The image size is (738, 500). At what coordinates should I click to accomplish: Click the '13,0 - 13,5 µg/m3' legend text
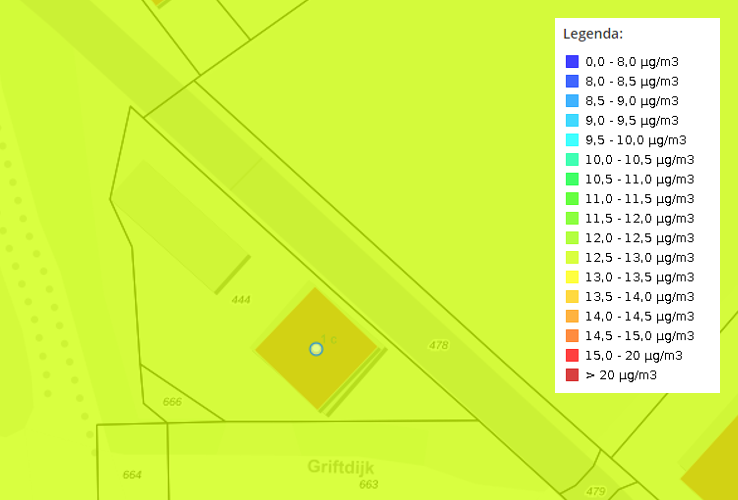pyautogui.click(x=640, y=277)
